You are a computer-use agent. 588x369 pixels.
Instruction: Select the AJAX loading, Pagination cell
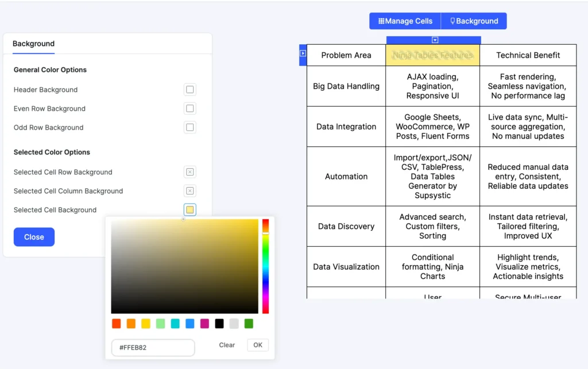pos(432,86)
